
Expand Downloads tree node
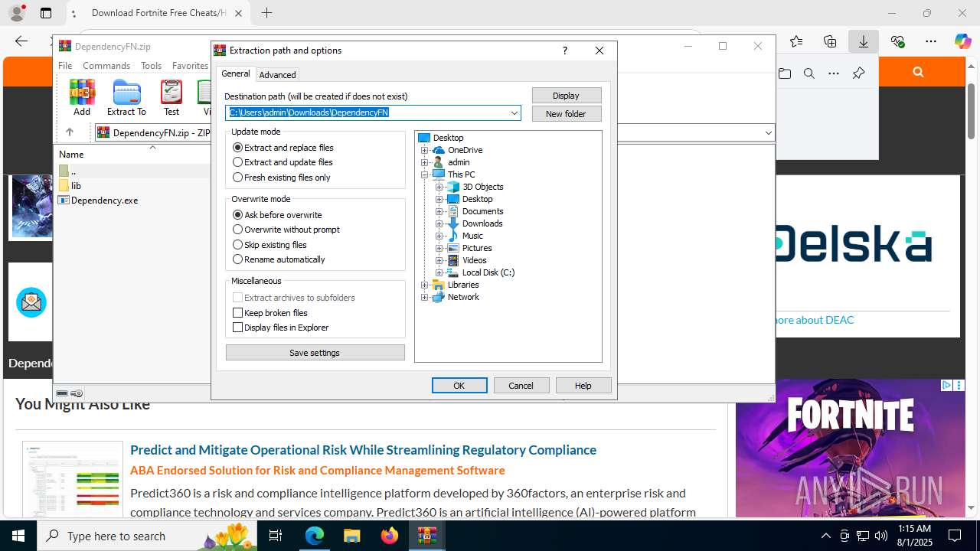pos(439,223)
